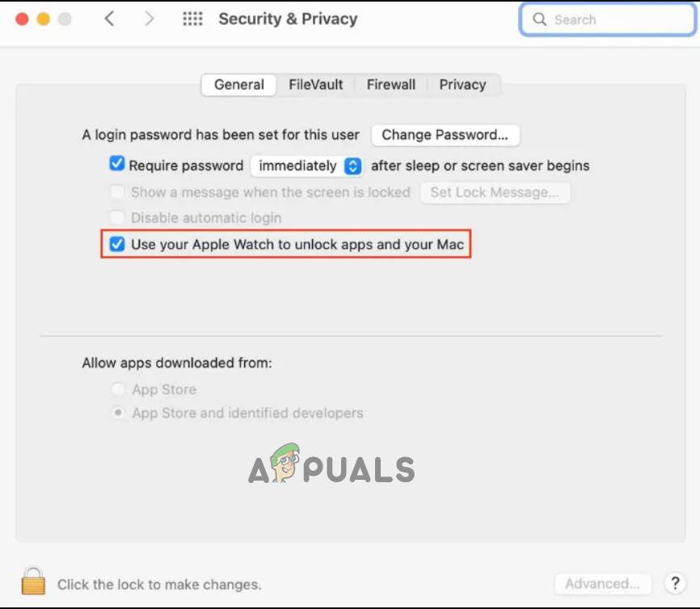This screenshot has width=700, height=609.
Task: Click the forward navigation arrow
Action: coord(150,19)
